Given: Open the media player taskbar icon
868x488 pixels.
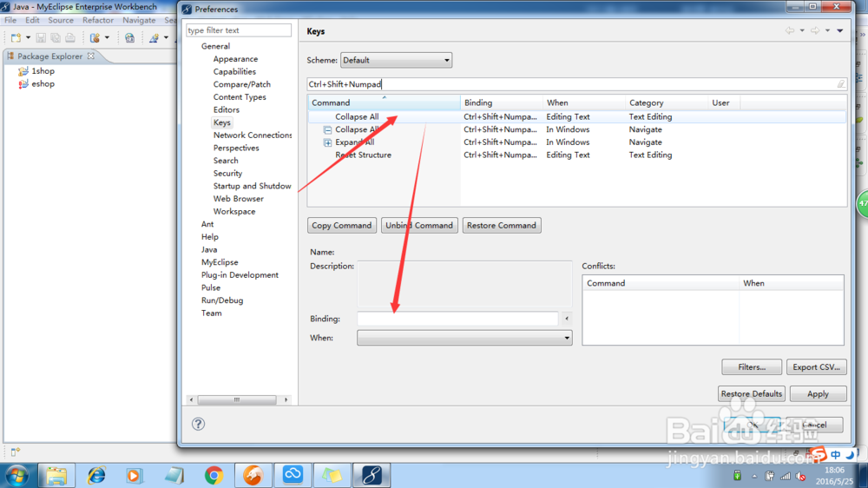Looking at the screenshot, I should pyautogui.click(x=134, y=475).
